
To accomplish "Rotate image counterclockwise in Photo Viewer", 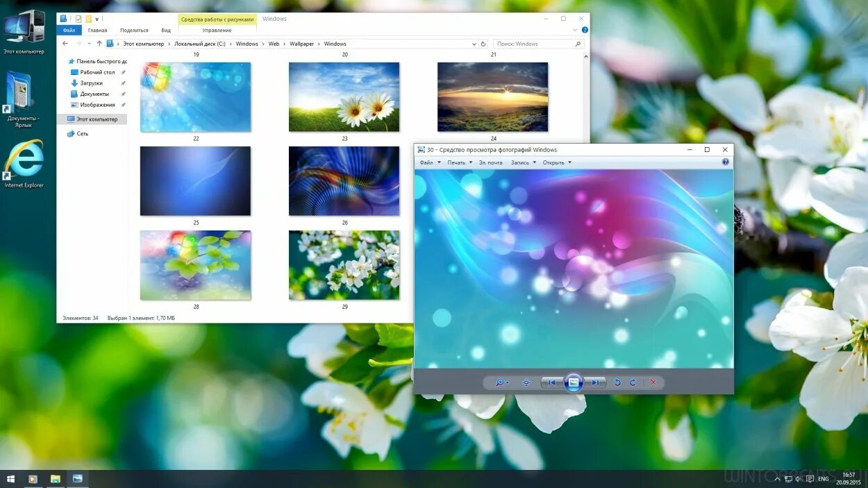I will coord(617,382).
